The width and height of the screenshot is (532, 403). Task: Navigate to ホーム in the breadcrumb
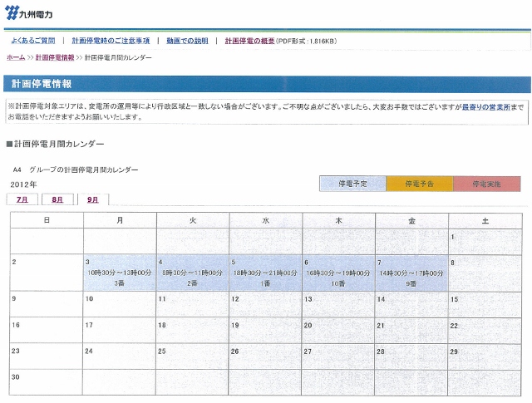pyautogui.click(x=16, y=57)
